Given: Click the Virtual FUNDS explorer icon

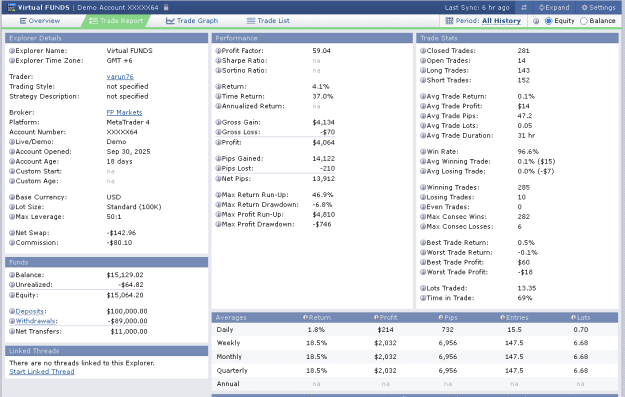Looking at the screenshot, I should pyautogui.click(x=12, y=7).
